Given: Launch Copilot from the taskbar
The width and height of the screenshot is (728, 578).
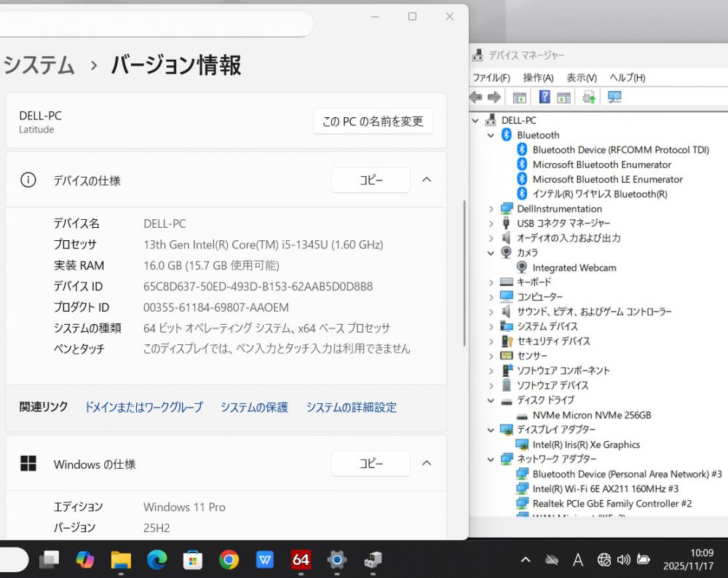Looking at the screenshot, I should (x=85, y=559).
